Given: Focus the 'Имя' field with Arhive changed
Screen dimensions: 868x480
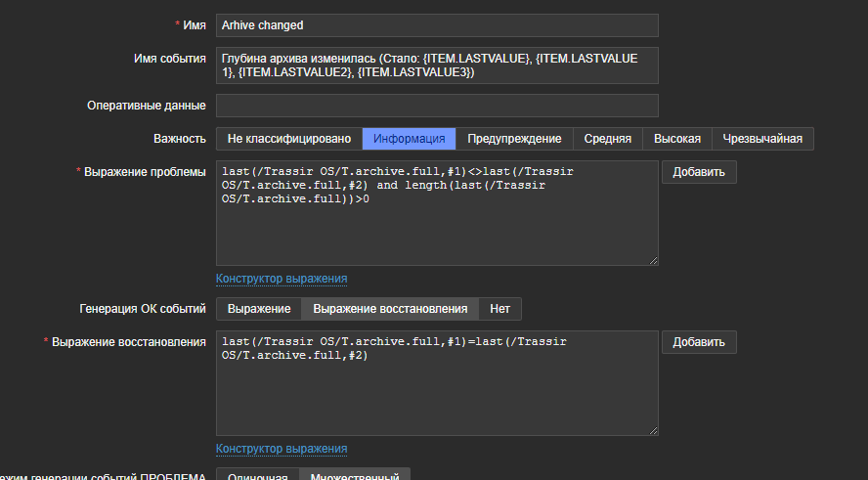Looking at the screenshot, I should coord(436,25).
